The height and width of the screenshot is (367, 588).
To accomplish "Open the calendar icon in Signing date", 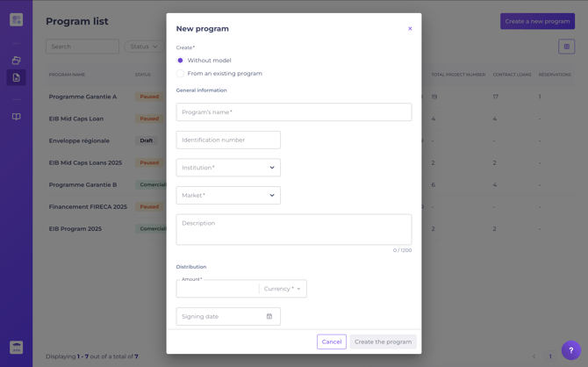I will pos(269,316).
